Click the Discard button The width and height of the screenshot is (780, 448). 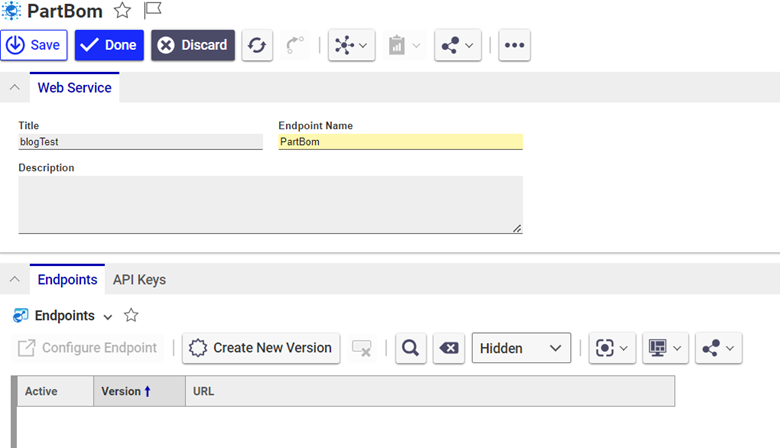pos(193,45)
